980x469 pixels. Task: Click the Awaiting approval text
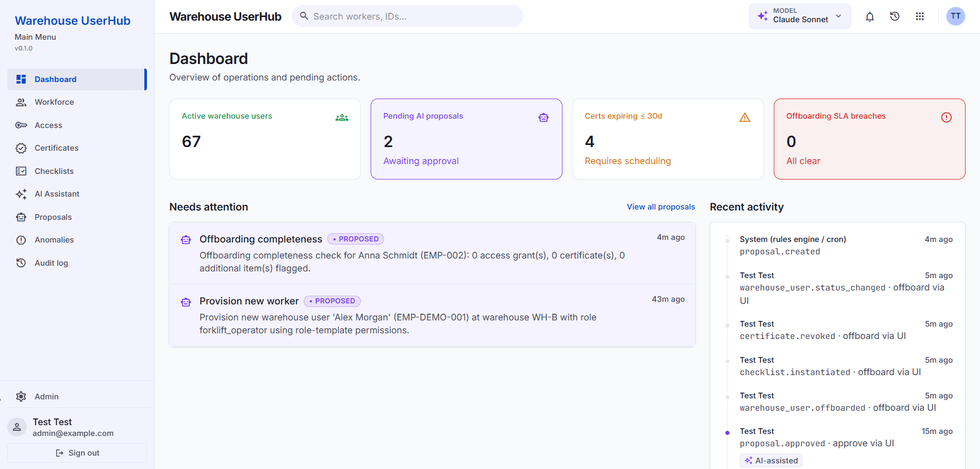point(421,161)
